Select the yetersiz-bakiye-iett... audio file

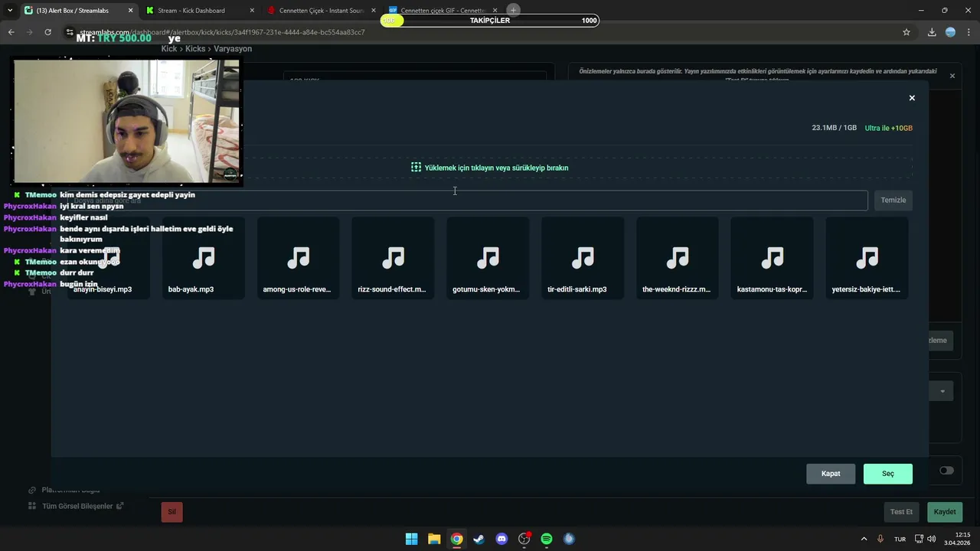coord(867,258)
